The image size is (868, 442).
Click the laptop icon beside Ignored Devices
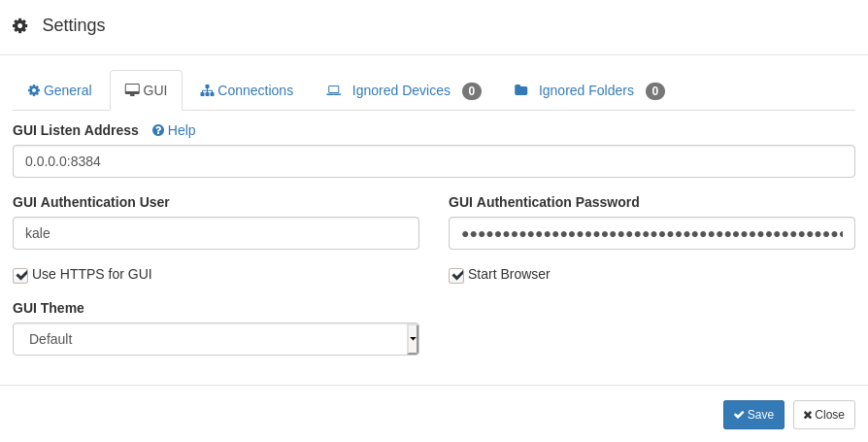(333, 90)
